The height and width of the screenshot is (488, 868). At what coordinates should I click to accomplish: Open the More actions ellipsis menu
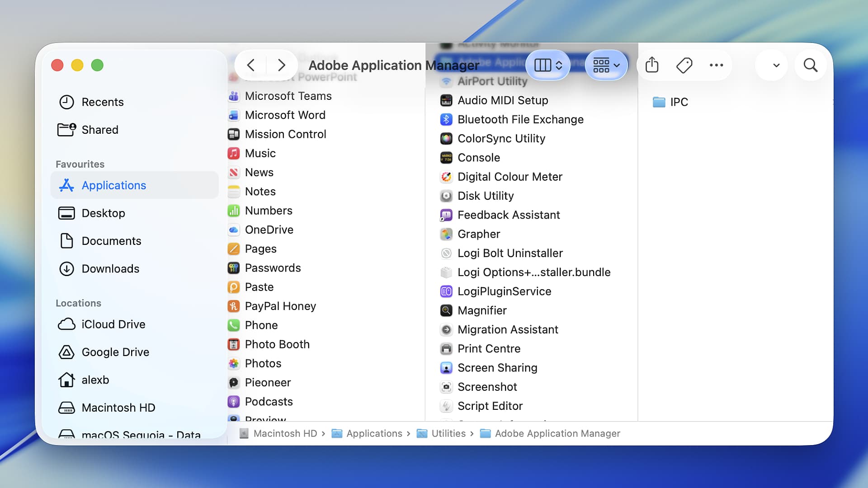click(716, 65)
